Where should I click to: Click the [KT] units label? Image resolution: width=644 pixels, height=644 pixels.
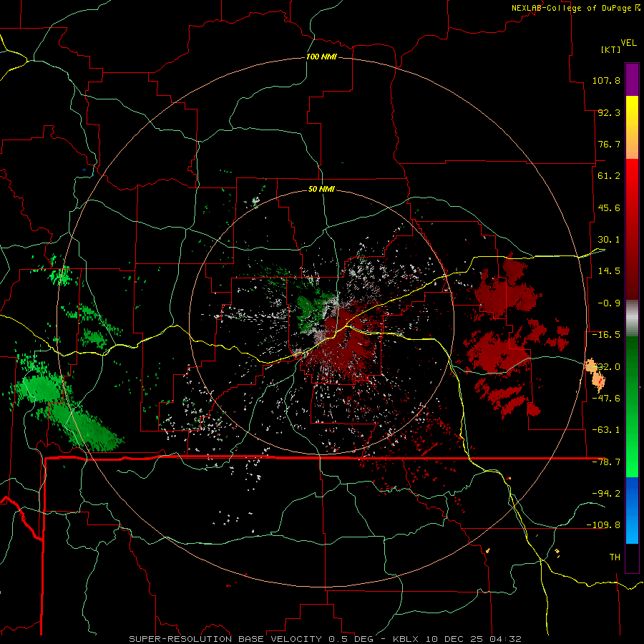coord(611,49)
